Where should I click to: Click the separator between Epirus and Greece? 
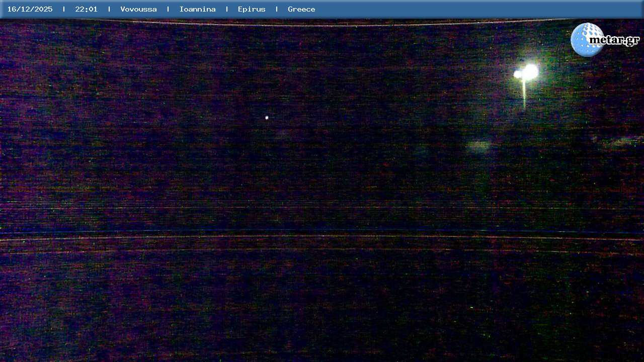click(x=277, y=9)
